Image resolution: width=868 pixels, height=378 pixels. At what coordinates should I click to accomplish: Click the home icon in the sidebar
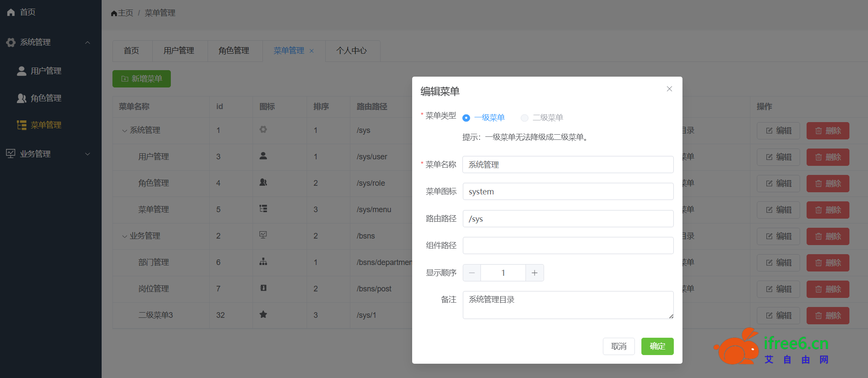[x=11, y=12]
